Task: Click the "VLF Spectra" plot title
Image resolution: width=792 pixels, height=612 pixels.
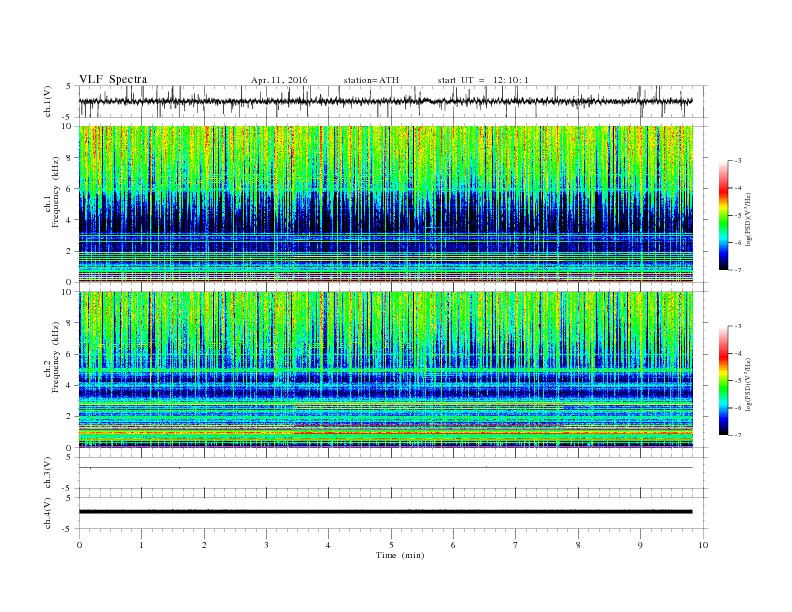Action: [x=113, y=79]
